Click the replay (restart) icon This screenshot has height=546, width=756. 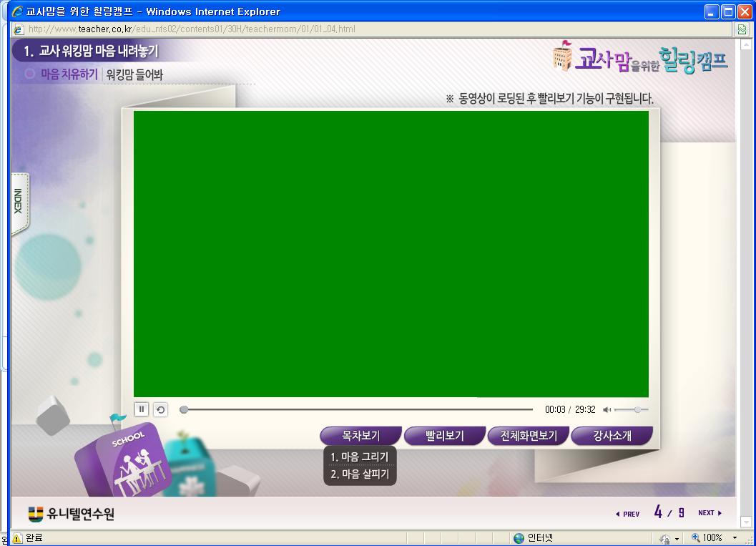[160, 410]
